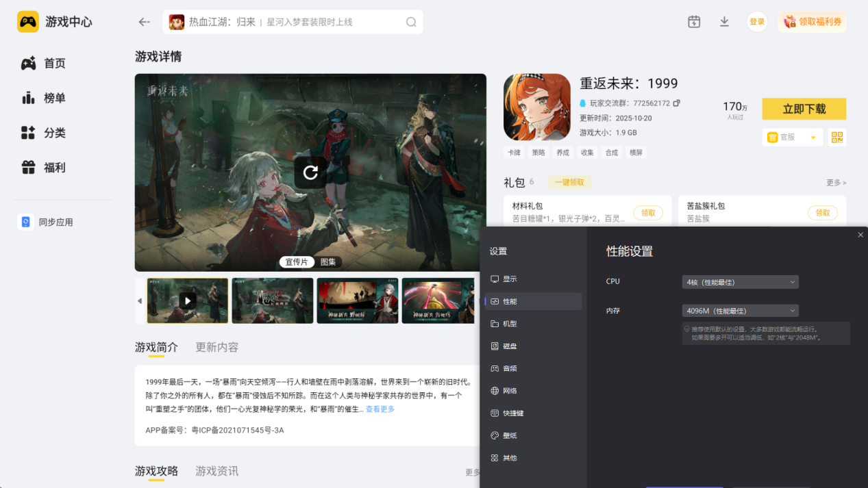The width and height of the screenshot is (868, 488).
Task: Click the 立即下载 download button
Action: click(804, 109)
